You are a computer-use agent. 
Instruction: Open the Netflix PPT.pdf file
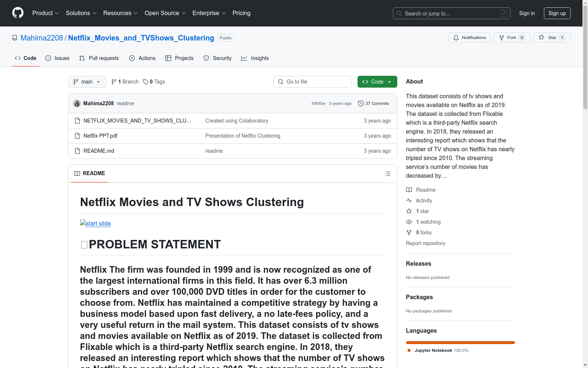click(x=100, y=136)
